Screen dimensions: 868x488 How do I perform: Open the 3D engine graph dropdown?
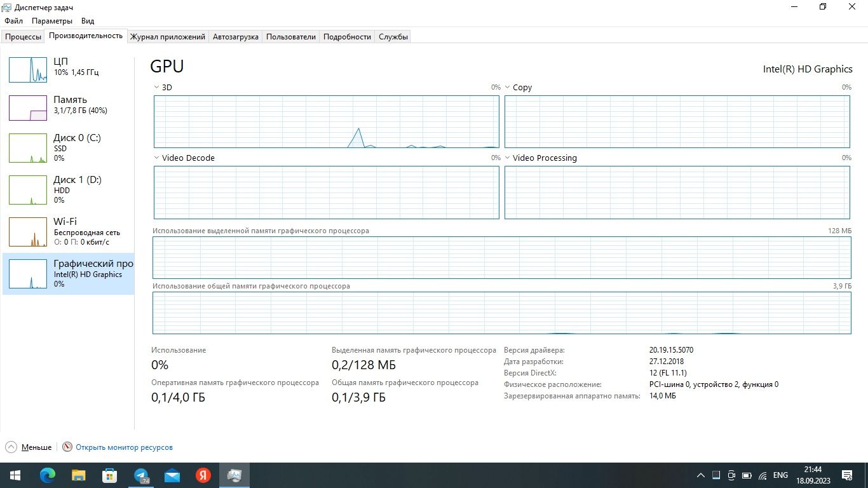click(157, 88)
